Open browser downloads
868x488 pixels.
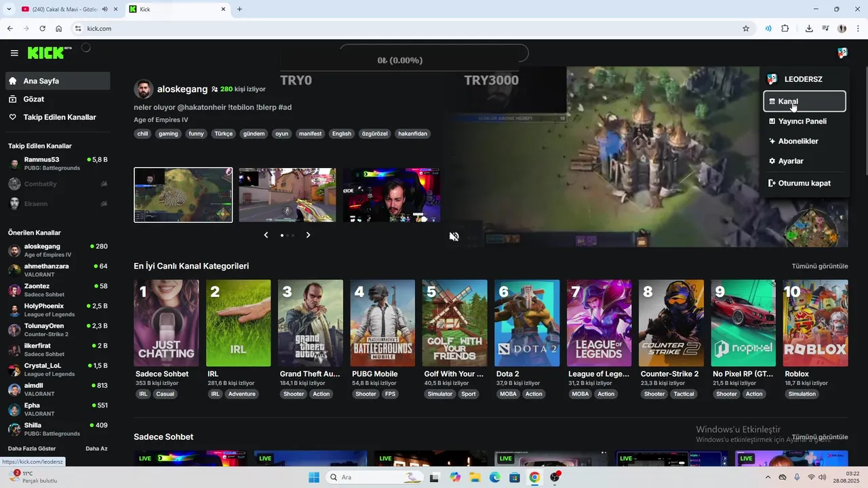[x=809, y=28]
